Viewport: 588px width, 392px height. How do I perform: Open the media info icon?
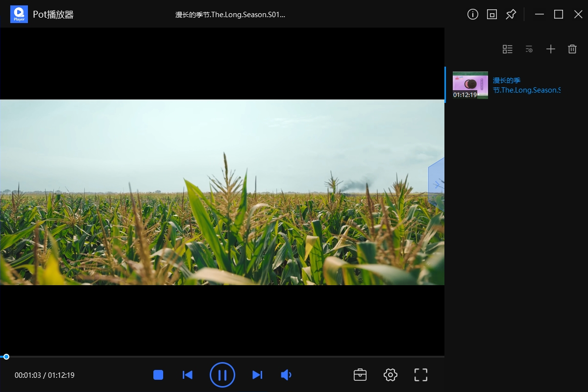473,14
